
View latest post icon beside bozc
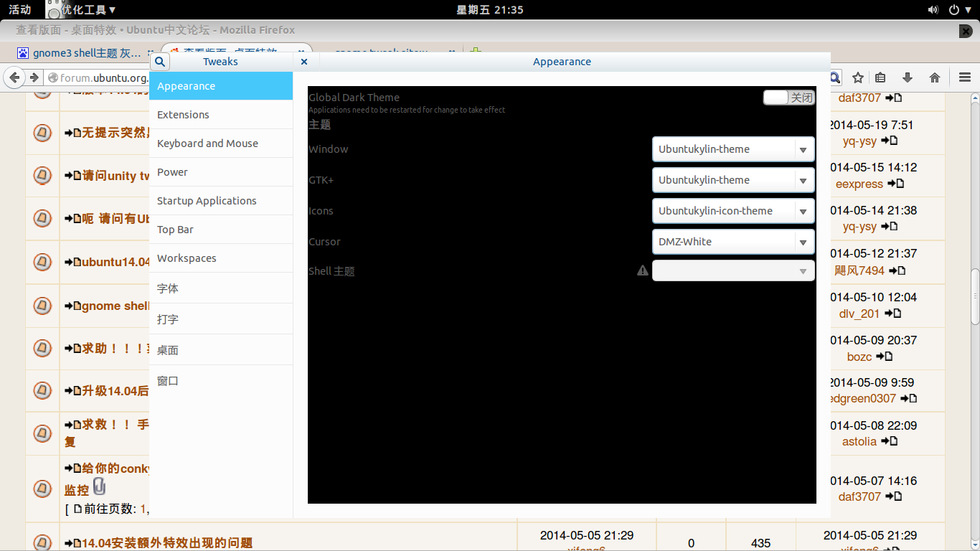[x=885, y=357]
